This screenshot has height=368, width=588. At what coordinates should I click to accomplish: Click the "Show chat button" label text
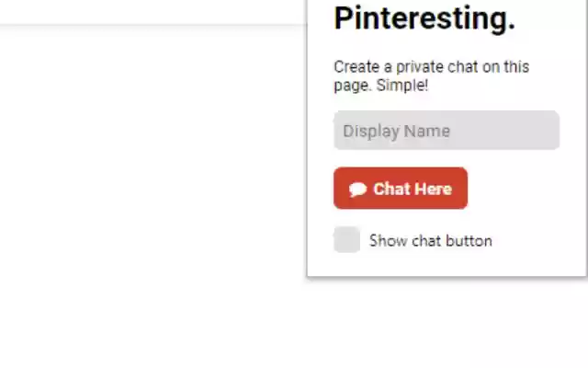430,241
